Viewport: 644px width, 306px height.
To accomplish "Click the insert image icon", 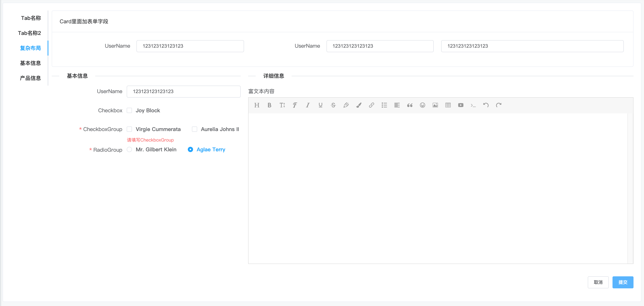I will [435, 105].
